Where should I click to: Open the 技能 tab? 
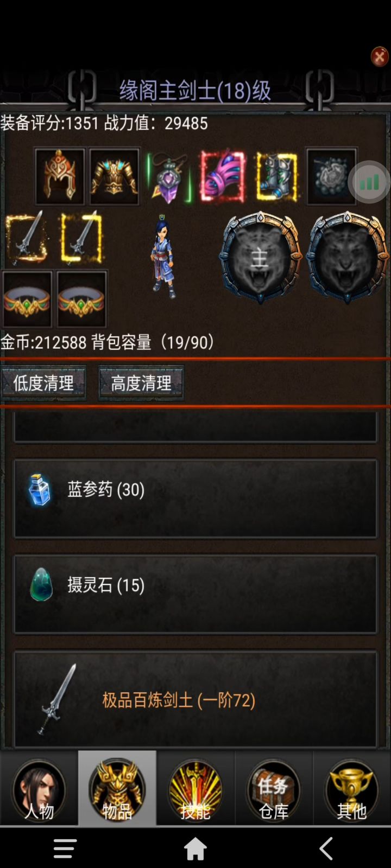pyautogui.click(x=195, y=789)
